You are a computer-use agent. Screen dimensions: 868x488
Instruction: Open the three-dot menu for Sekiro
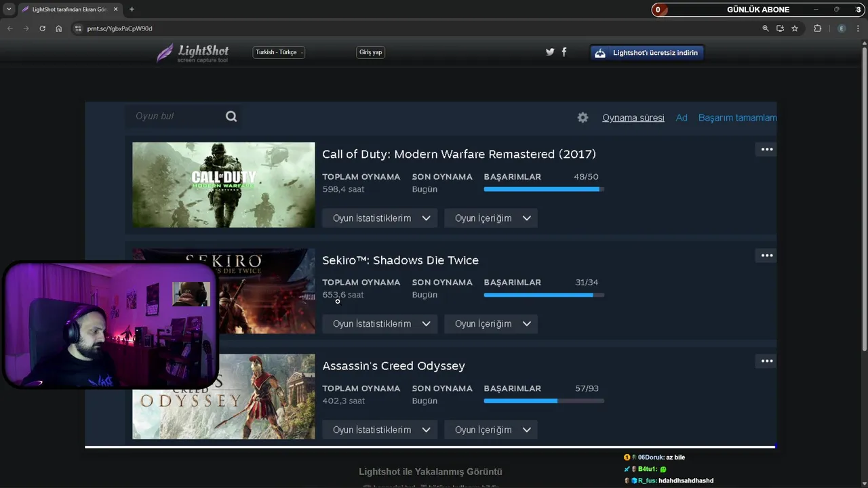click(767, 256)
